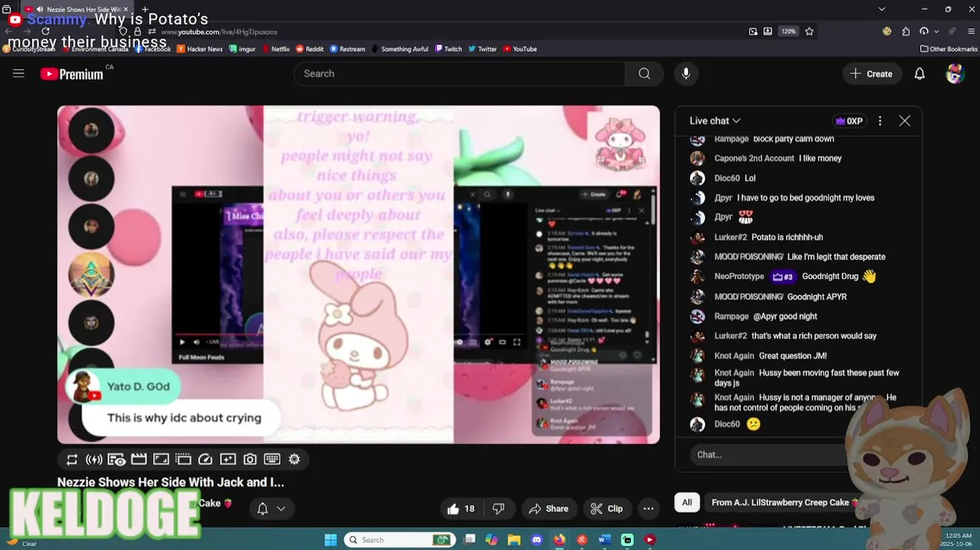
Task: Click the cards visibility eye icon
Action: (116, 459)
